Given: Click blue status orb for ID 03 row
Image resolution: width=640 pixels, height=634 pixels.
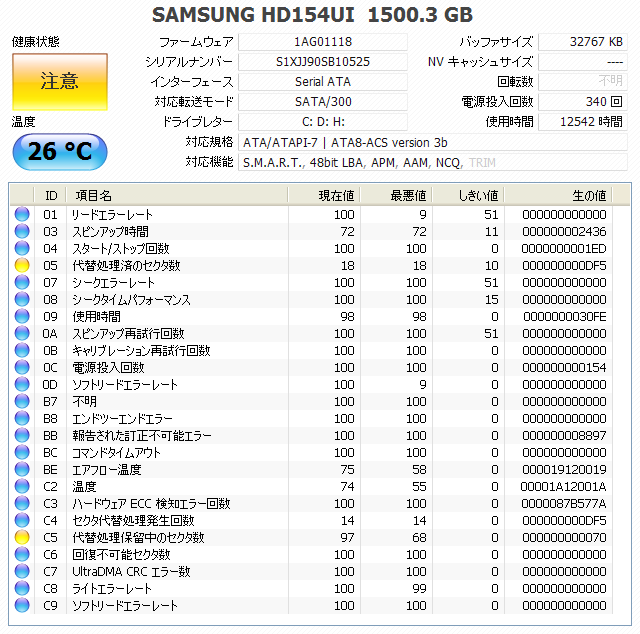Looking at the screenshot, I should point(22,231).
